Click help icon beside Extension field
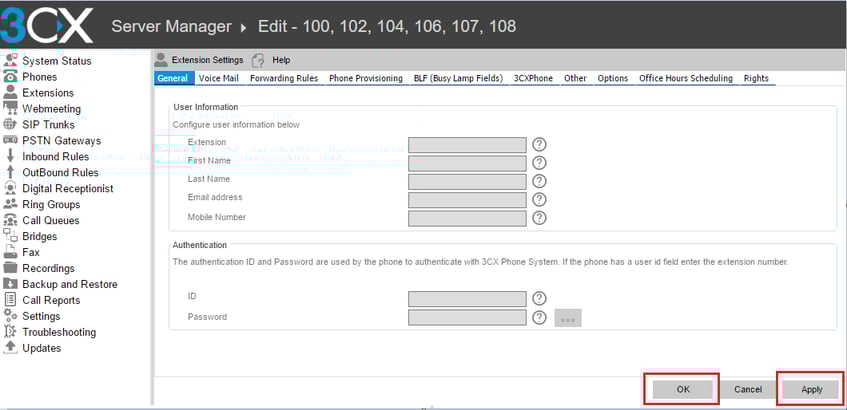 pos(539,144)
